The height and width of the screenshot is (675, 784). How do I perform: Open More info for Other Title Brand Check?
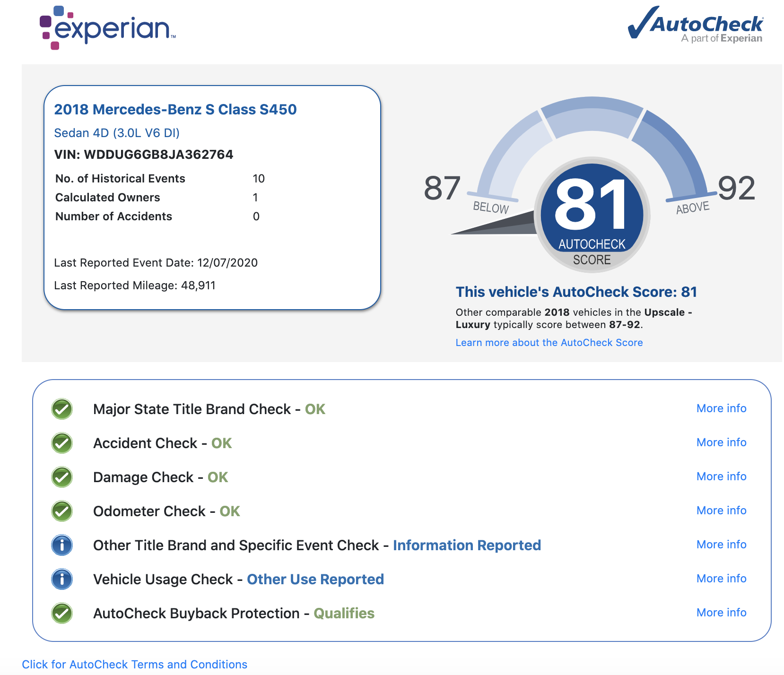[x=721, y=545]
